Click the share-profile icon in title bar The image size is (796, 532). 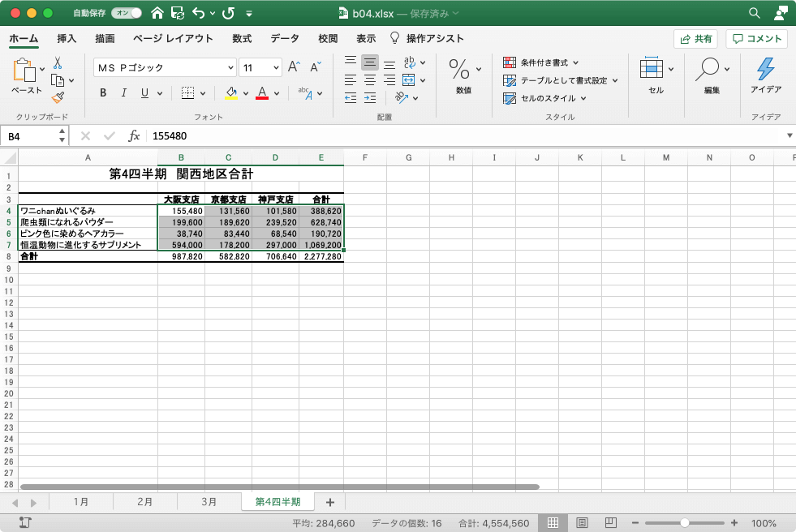click(781, 13)
